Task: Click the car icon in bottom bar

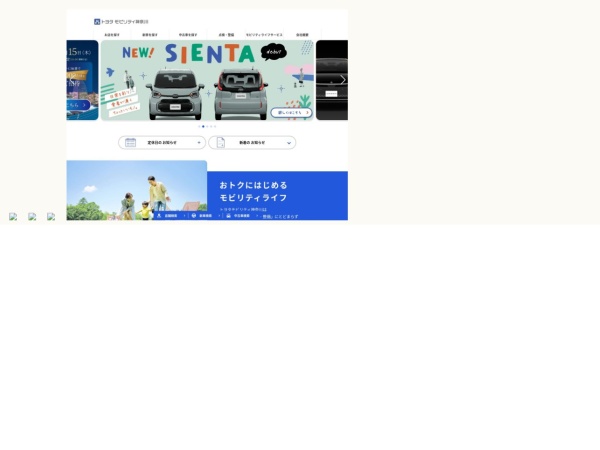Action: 228,216
